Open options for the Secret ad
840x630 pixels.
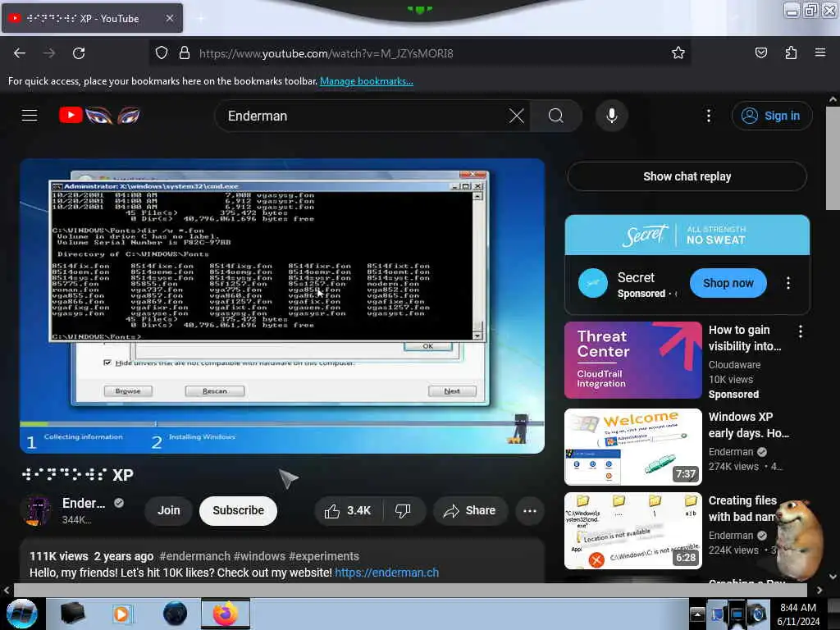(788, 283)
